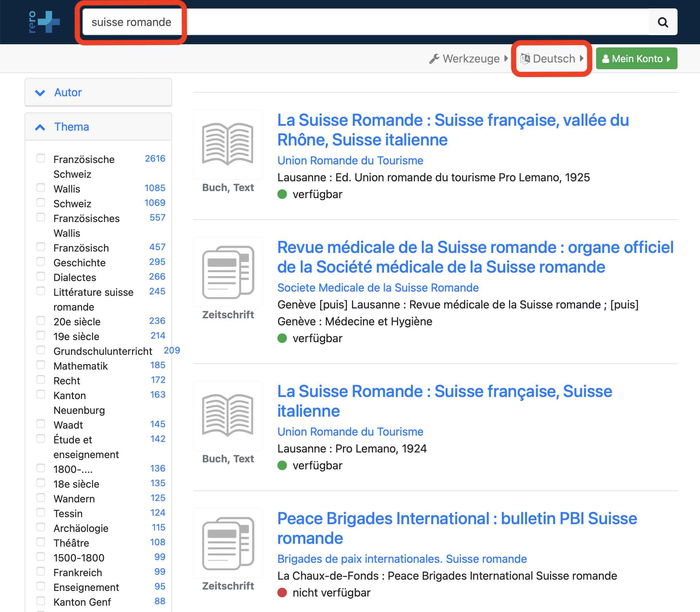Tick the Mathematik checkbox
Image resolution: width=700 pixels, height=612 pixels.
pyautogui.click(x=41, y=365)
